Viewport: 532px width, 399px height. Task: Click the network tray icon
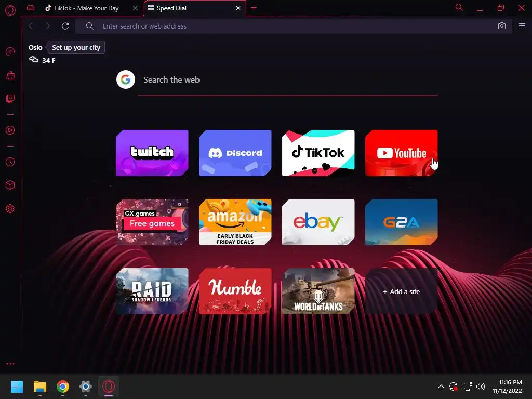tap(468, 387)
